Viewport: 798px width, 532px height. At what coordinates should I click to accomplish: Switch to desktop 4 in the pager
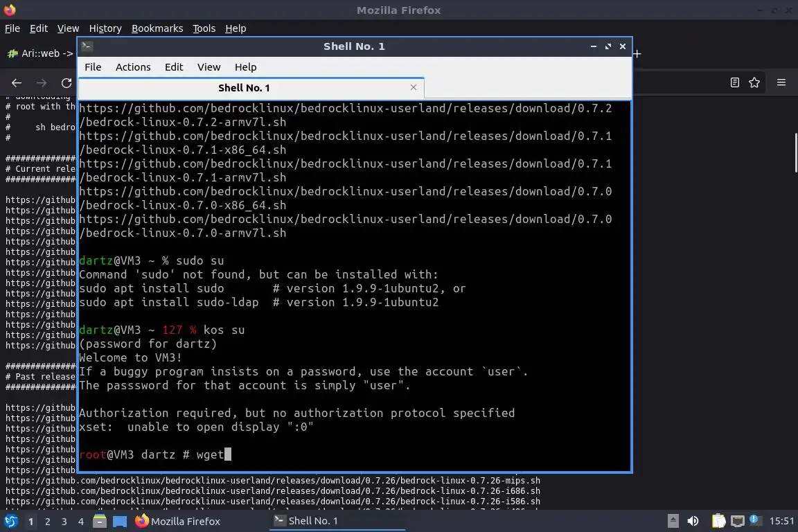pyautogui.click(x=80, y=522)
